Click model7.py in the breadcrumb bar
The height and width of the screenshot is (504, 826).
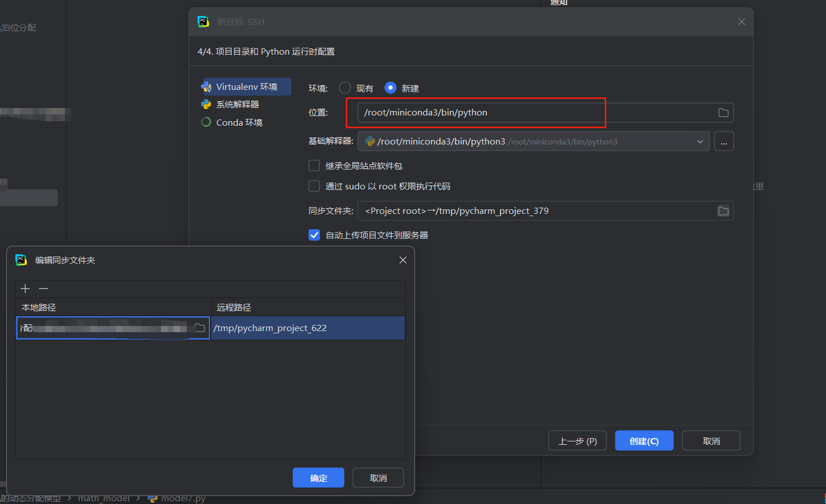183,498
